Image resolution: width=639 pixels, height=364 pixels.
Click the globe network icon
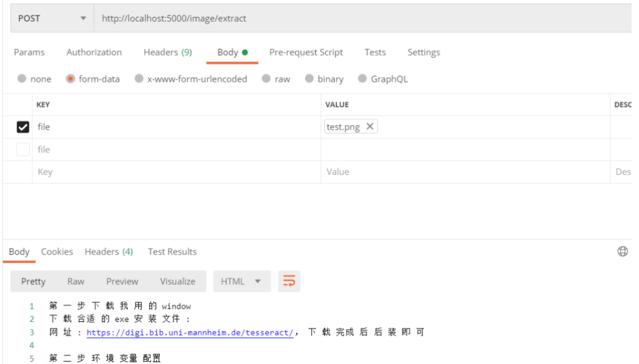(x=623, y=251)
